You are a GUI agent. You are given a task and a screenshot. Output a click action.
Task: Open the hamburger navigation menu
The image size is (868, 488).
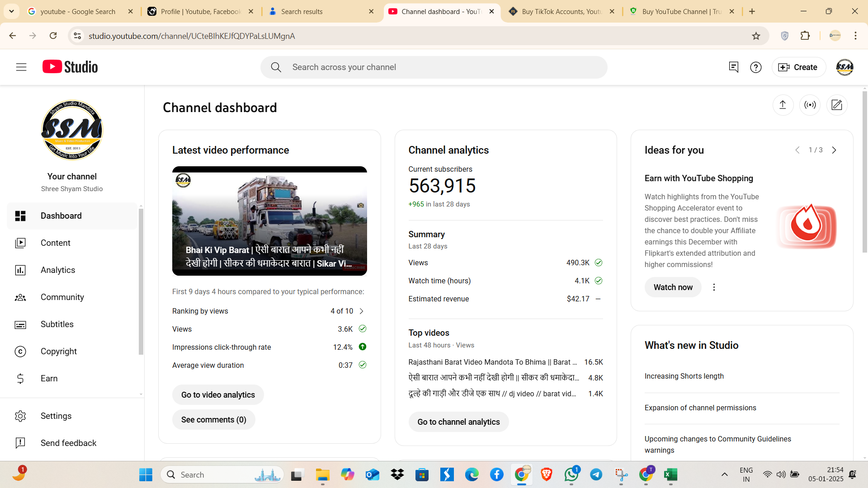21,67
